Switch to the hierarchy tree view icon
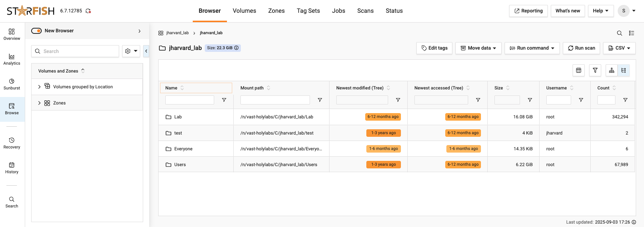The image size is (644, 227). click(611, 70)
